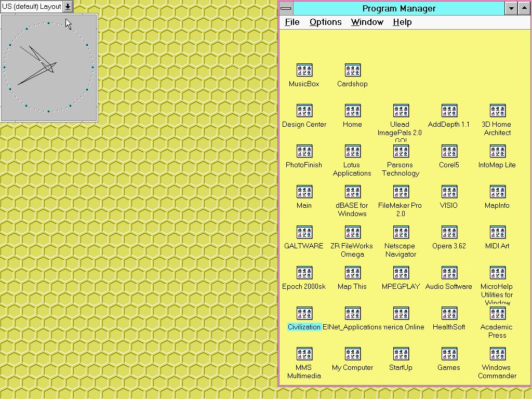Select the 3D Home Architect icon

(x=497, y=111)
